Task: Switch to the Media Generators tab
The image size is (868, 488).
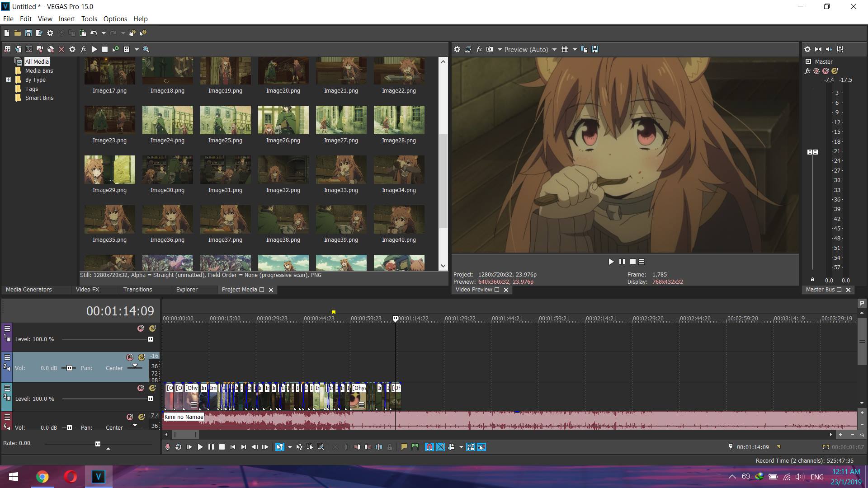Action: point(29,290)
